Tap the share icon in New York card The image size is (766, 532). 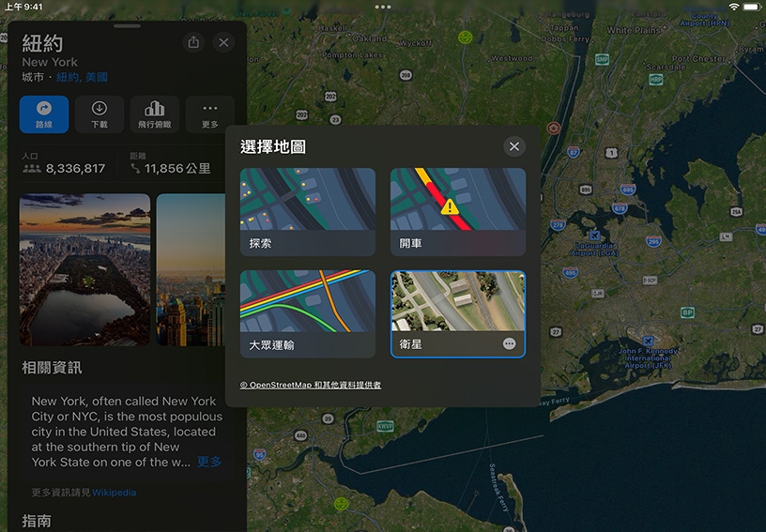(193, 42)
